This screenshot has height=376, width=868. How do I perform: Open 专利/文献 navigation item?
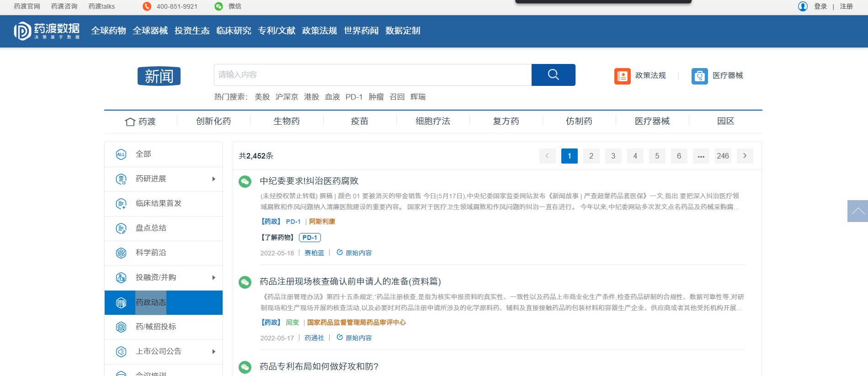click(x=277, y=31)
